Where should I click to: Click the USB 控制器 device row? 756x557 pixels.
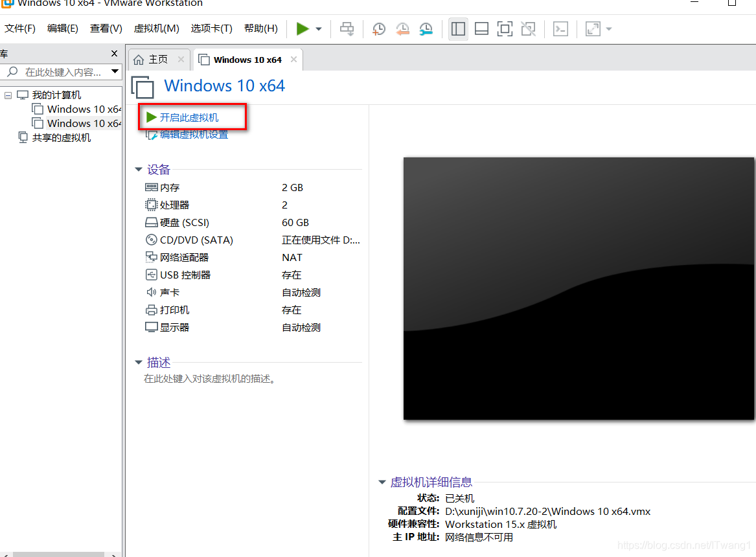[253, 275]
